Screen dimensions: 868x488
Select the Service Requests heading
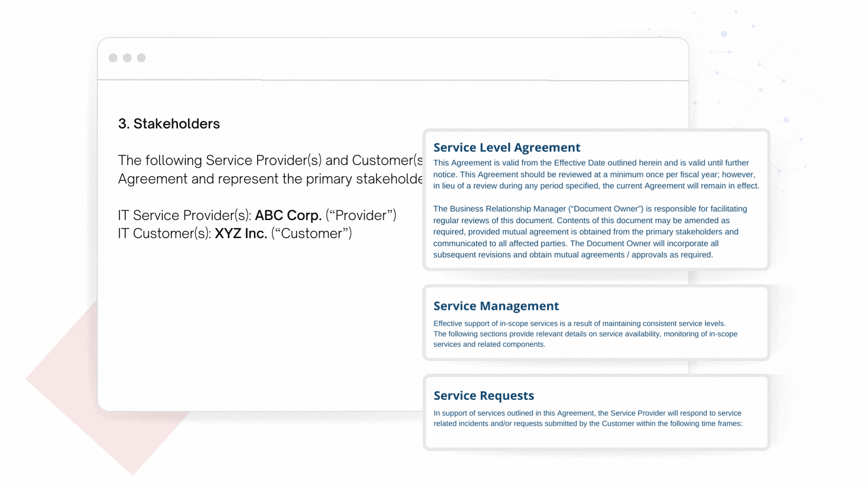484,395
